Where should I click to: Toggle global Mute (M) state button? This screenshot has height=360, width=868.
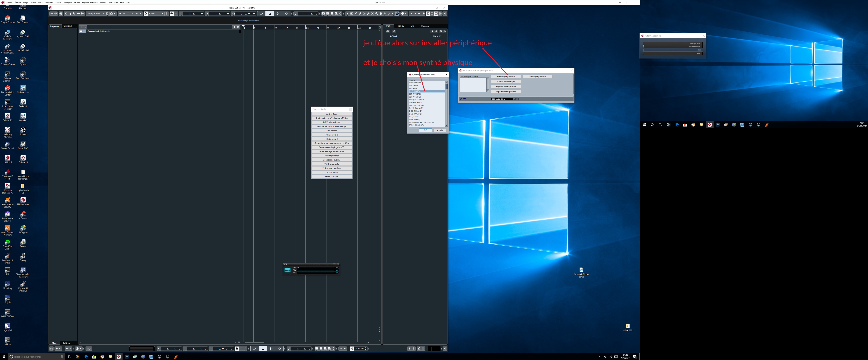[x=120, y=13]
